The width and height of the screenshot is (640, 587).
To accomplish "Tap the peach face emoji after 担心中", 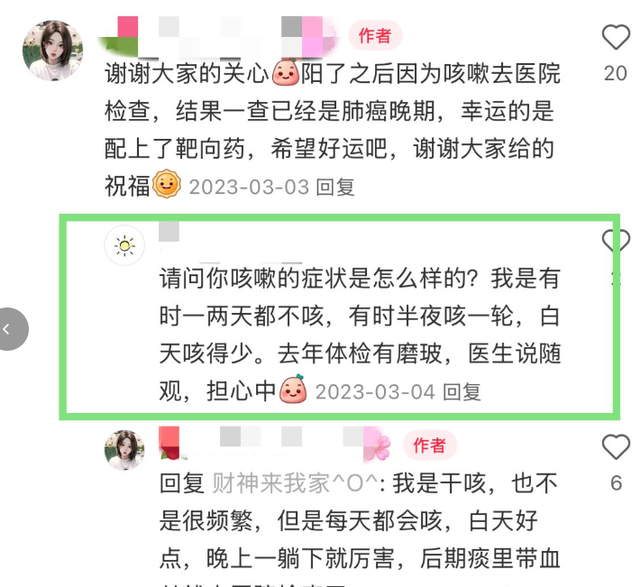I will pos(293,389).
